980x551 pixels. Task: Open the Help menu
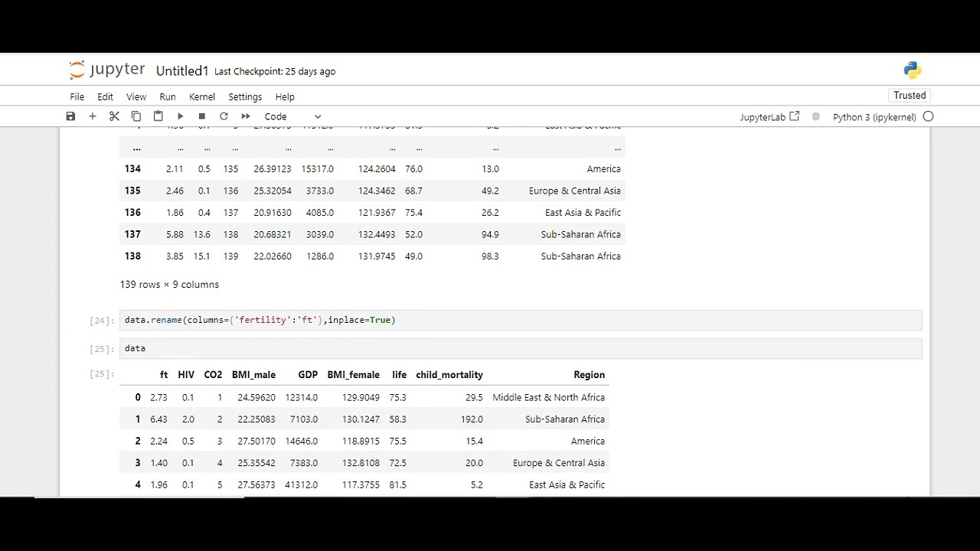pos(285,97)
